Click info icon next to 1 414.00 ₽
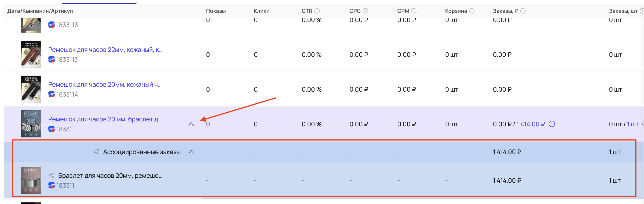This screenshot has height=204, width=644. [x=552, y=124]
